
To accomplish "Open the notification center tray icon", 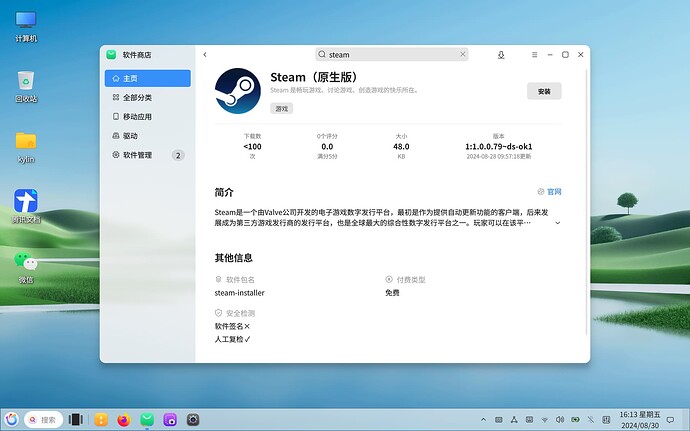I will pos(670,420).
